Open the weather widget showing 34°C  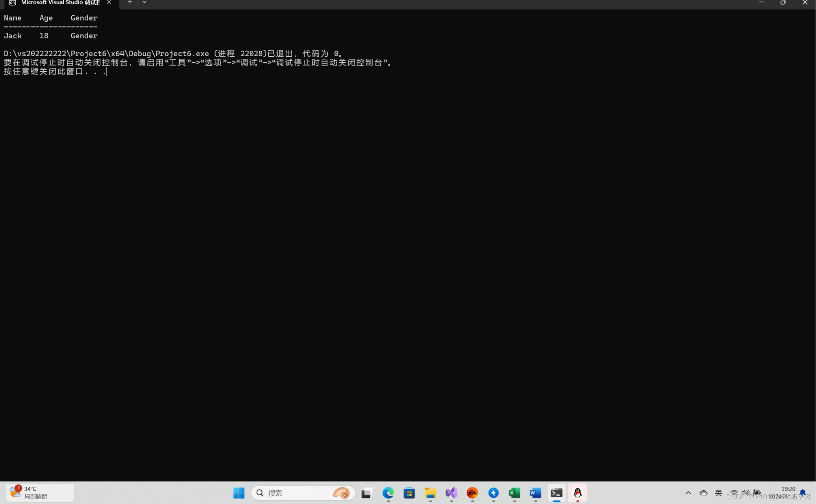pyautogui.click(x=40, y=493)
